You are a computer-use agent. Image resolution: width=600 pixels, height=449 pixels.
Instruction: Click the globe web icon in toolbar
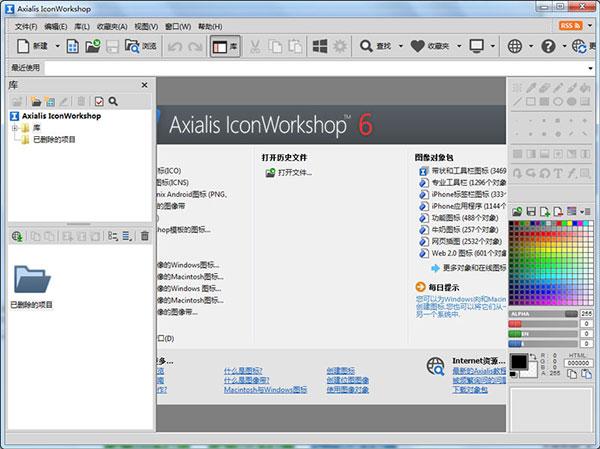(515, 46)
